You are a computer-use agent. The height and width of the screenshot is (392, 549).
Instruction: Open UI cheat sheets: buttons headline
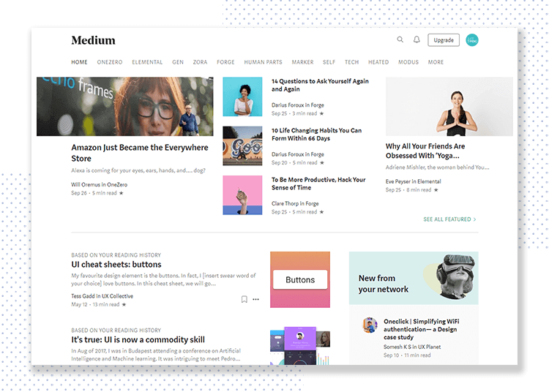116,264
